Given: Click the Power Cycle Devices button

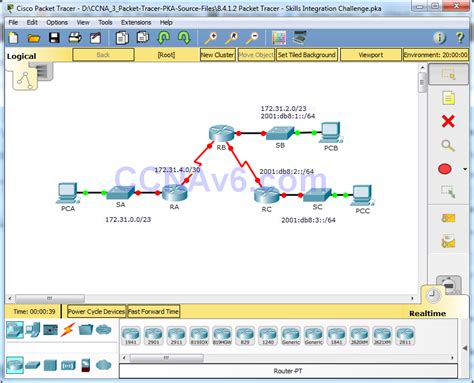Looking at the screenshot, I should click(x=96, y=311).
